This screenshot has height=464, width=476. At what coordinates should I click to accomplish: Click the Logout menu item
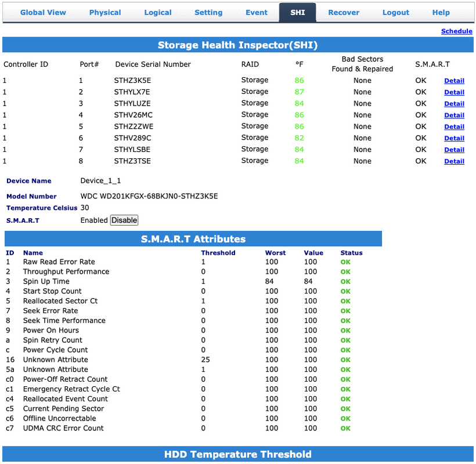point(395,12)
